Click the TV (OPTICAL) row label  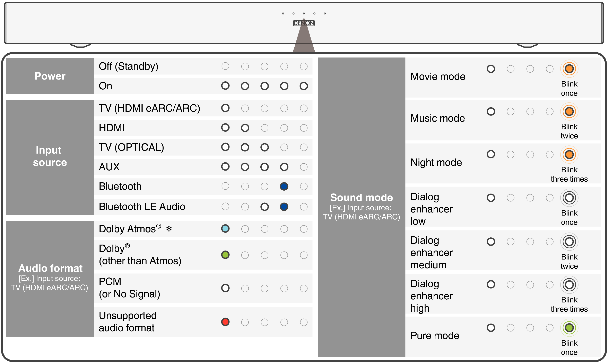coord(131,147)
